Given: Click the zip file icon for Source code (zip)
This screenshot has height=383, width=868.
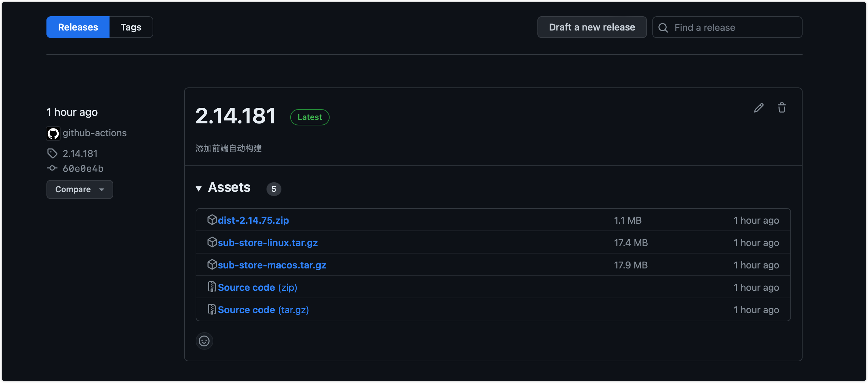Looking at the screenshot, I should (212, 287).
